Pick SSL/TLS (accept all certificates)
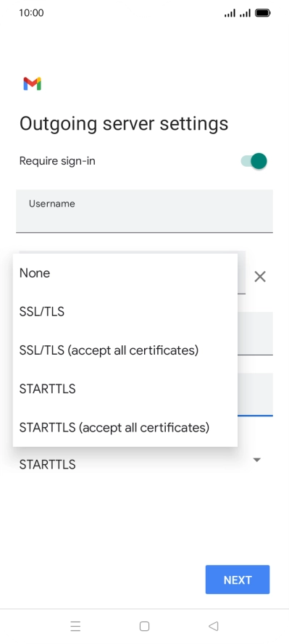The image size is (289, 644). point(125,350)
